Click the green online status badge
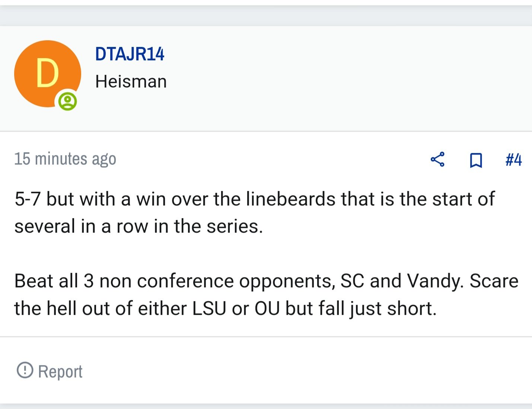Image resolution: width=532 pixels, height=409 pixels. pos(67,101)
